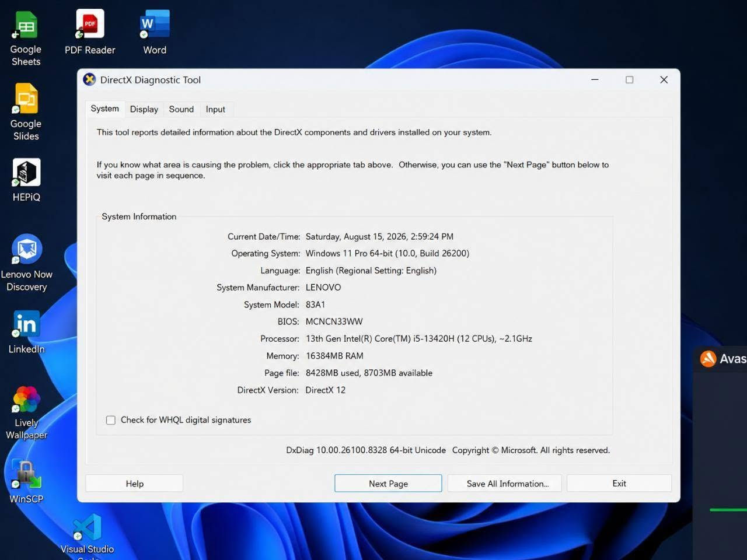Minimize the DirectX Diagnostic Tool window
This screenshot has height=560, width=747.
point(595,80)
